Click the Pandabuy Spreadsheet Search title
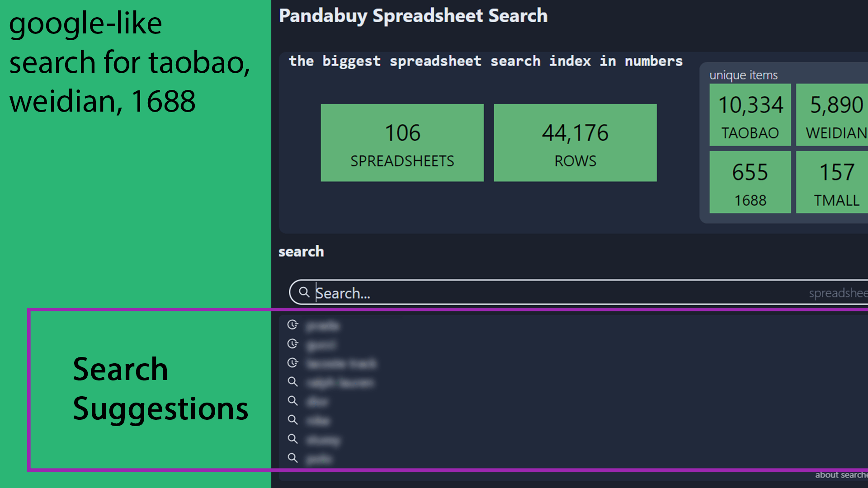Screen dimensions: 868x488 pyautogui.click(x=413, y=15)
